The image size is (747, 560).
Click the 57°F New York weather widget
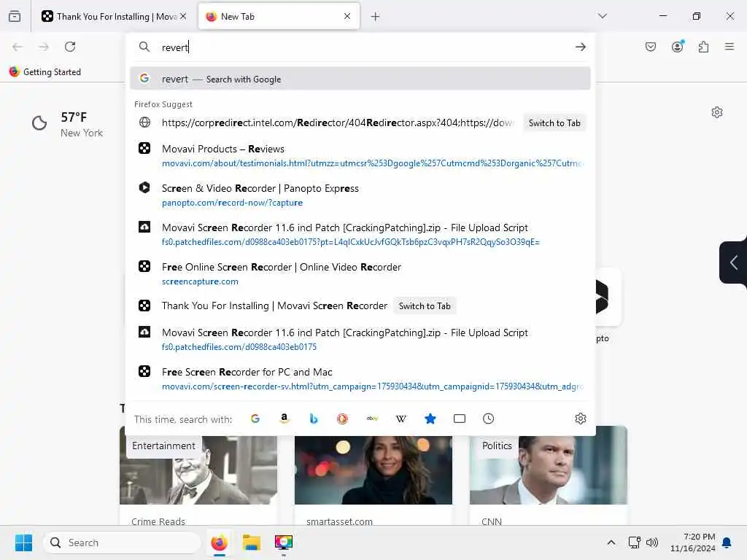[68, 124]
